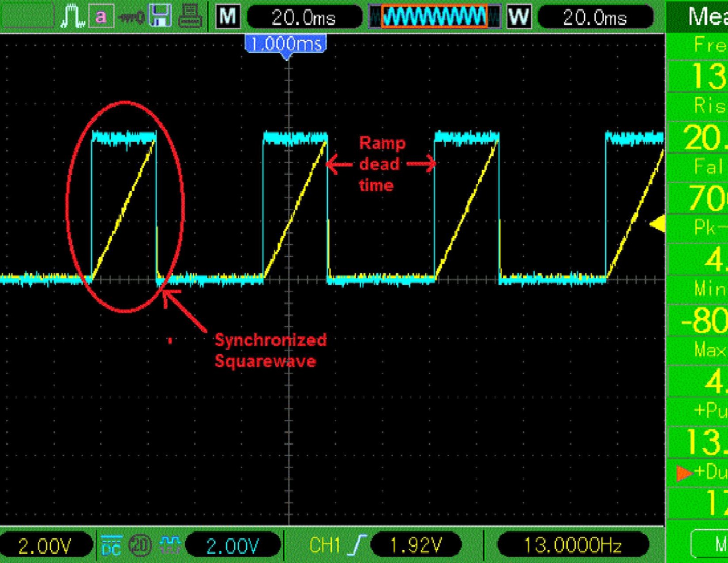The height and width of the screenshot is (563, 728).
Task: Click the 'M' button at panel bottom-right
Action: point(709,544)
